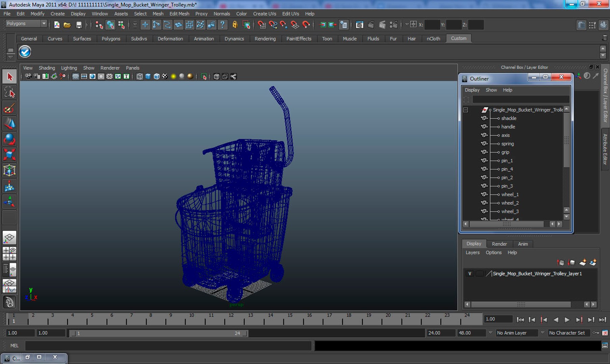Toggle the viewport grid icon
610x364 pixels.
75,77
